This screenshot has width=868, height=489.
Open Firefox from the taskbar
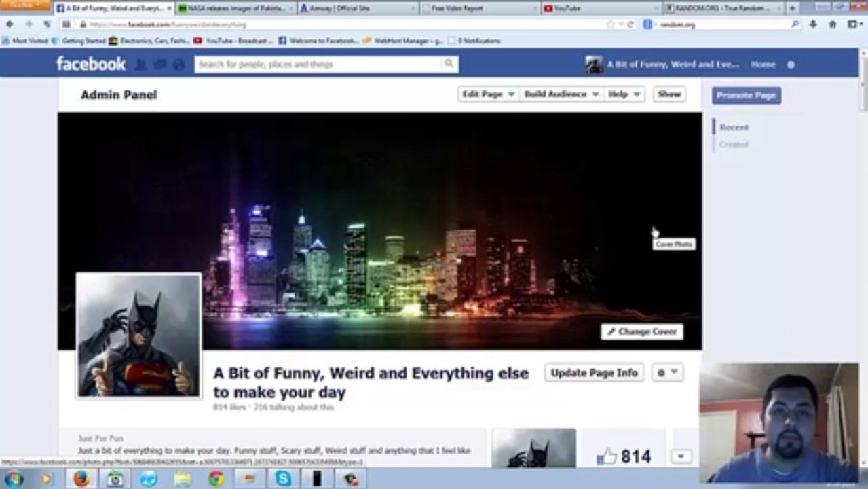tap(81, 479)
